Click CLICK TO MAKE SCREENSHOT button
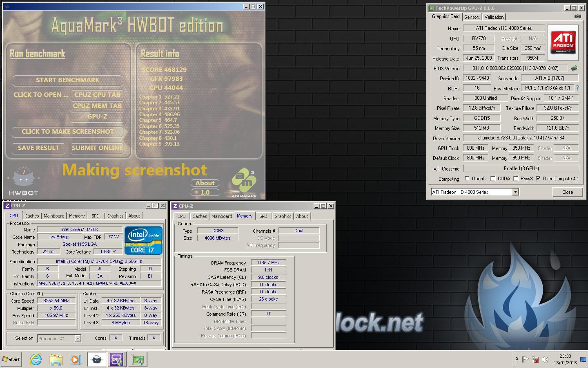 (x=68, y=132)
